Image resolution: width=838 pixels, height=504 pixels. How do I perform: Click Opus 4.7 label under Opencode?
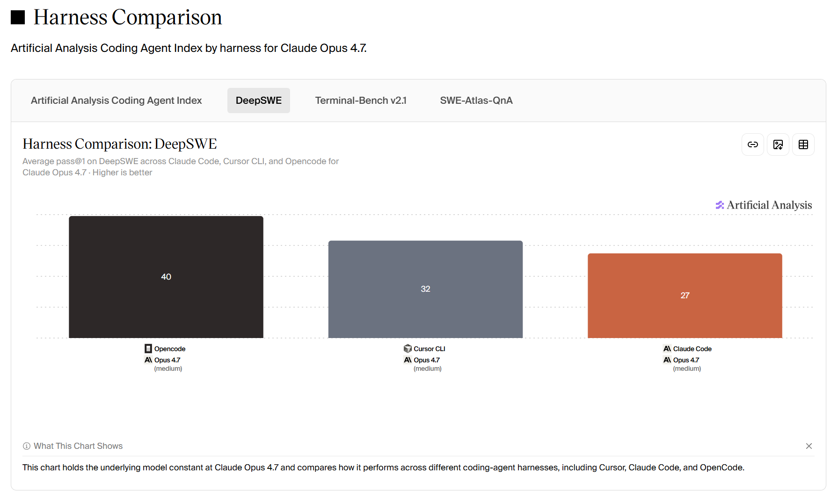point(167,360)
